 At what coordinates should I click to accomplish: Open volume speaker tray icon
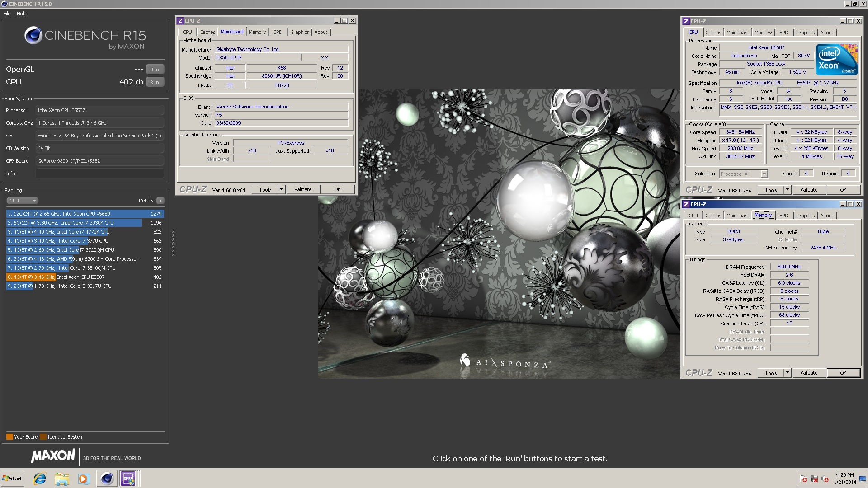click(825, 479)
